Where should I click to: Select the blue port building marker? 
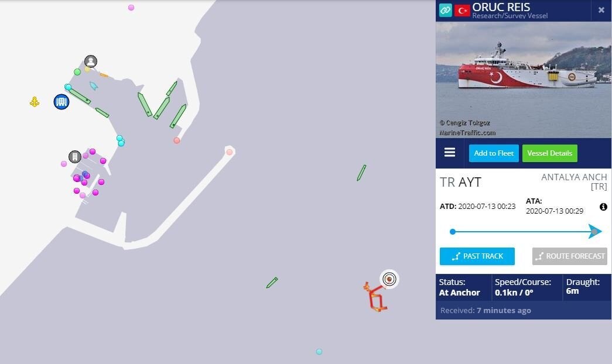(61, 102)
